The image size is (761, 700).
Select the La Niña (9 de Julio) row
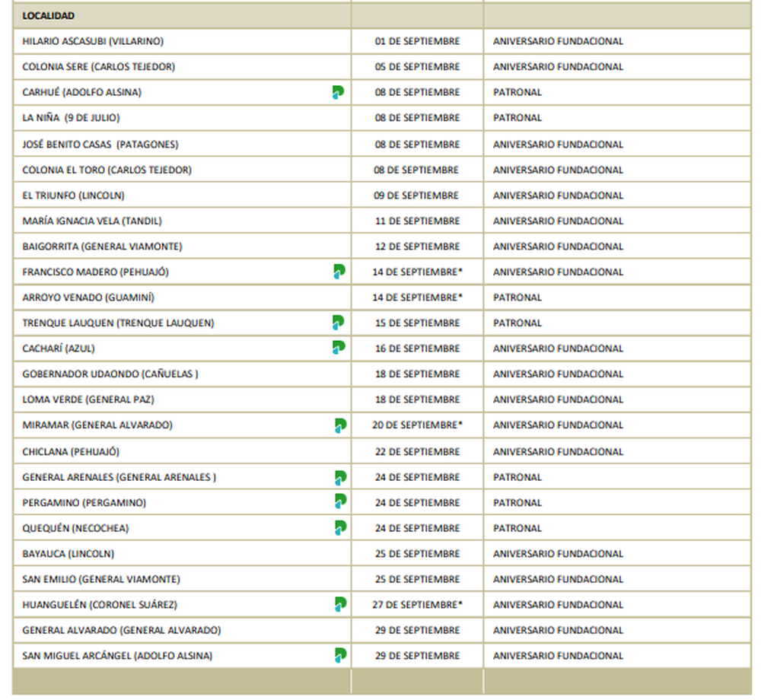click(71, 118)
